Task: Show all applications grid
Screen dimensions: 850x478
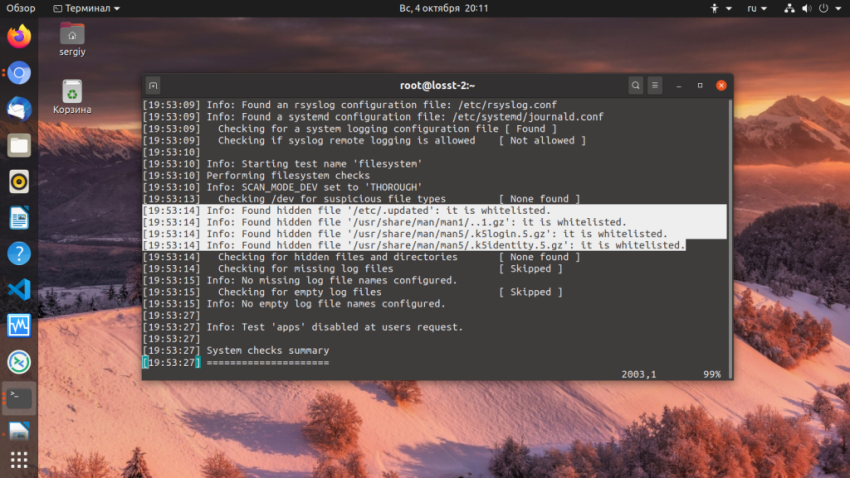Action: (19, 460)
